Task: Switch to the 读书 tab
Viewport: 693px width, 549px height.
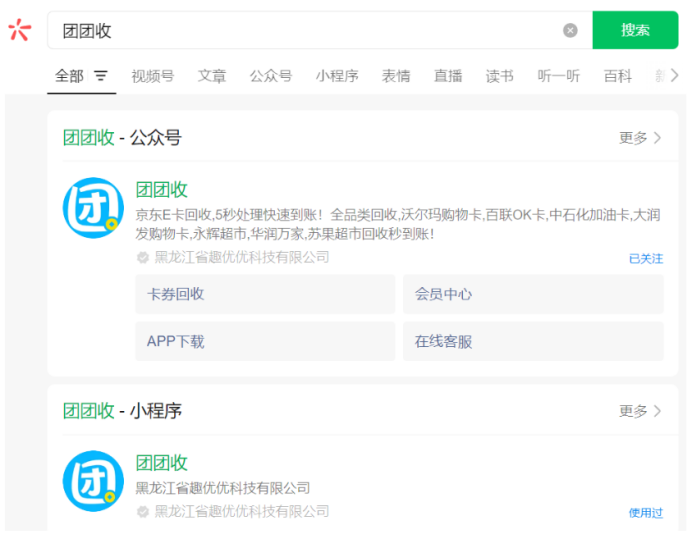Action: (x=499, y=76)
